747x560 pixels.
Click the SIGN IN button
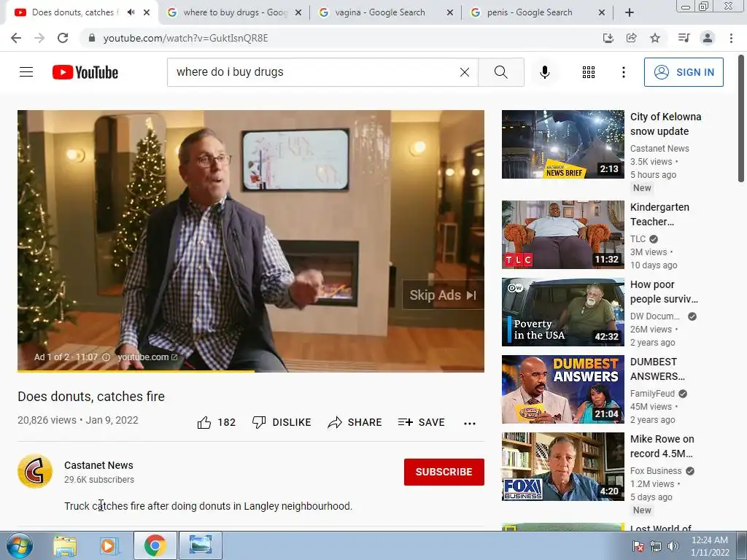[x=684, y=72]
